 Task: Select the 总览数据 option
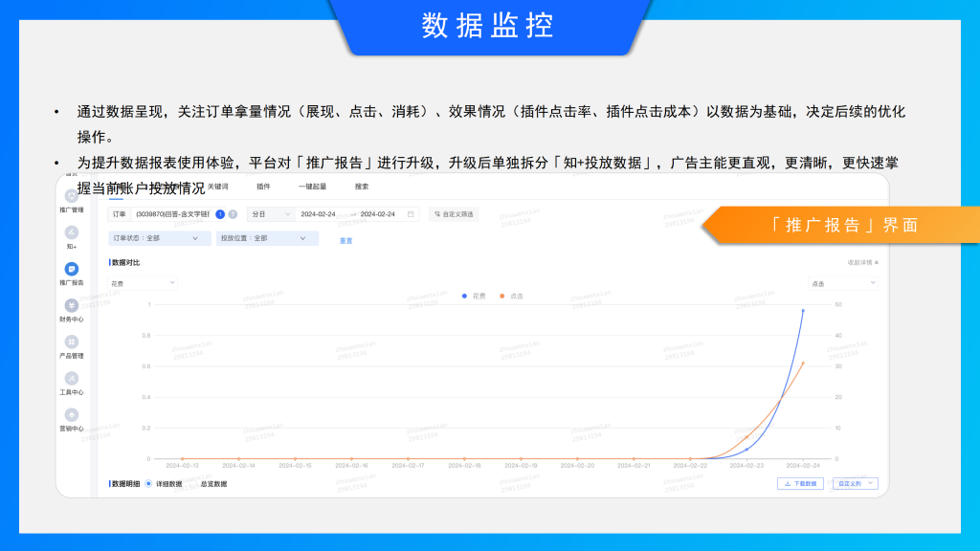tap(213, 484)
